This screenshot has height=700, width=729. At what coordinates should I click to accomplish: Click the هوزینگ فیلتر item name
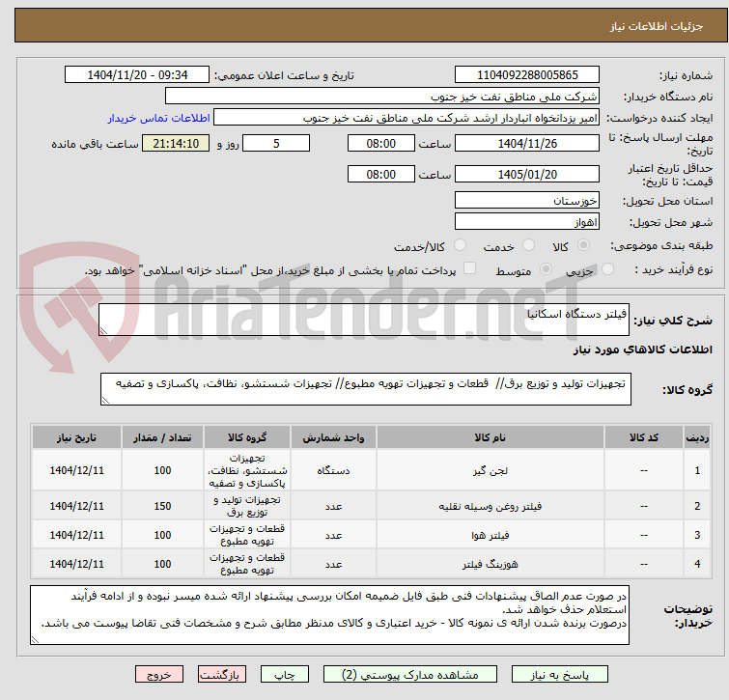pyautogui.click(x=491, y=564)
